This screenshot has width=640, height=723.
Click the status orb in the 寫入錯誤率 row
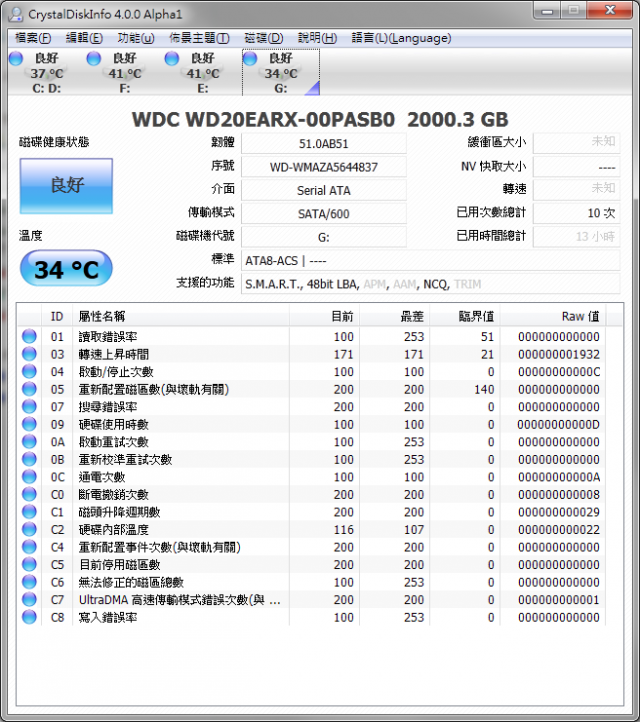(29, 616)
